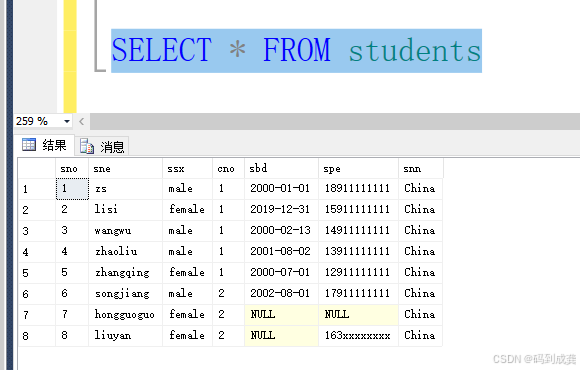
Task: Select the ssx column header
Action: (x=188, y=169)
